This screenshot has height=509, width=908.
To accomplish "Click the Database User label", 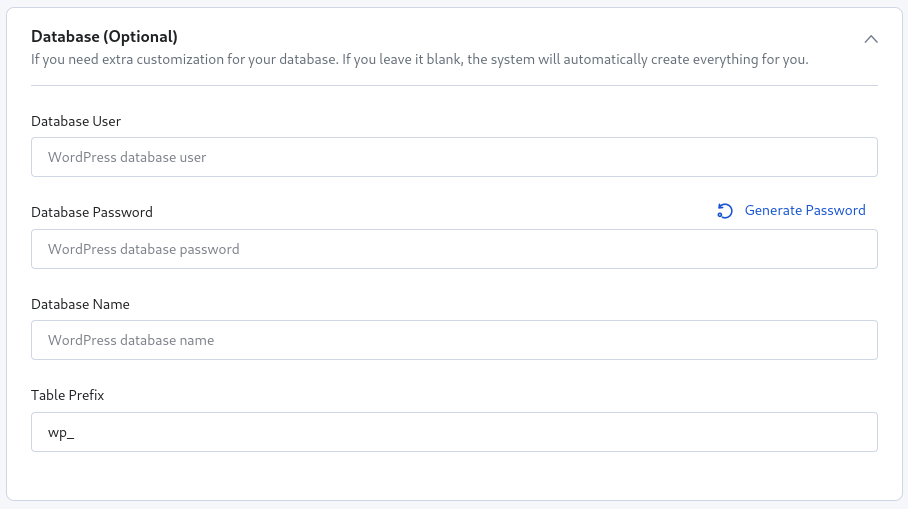I will tap(76, 121).
